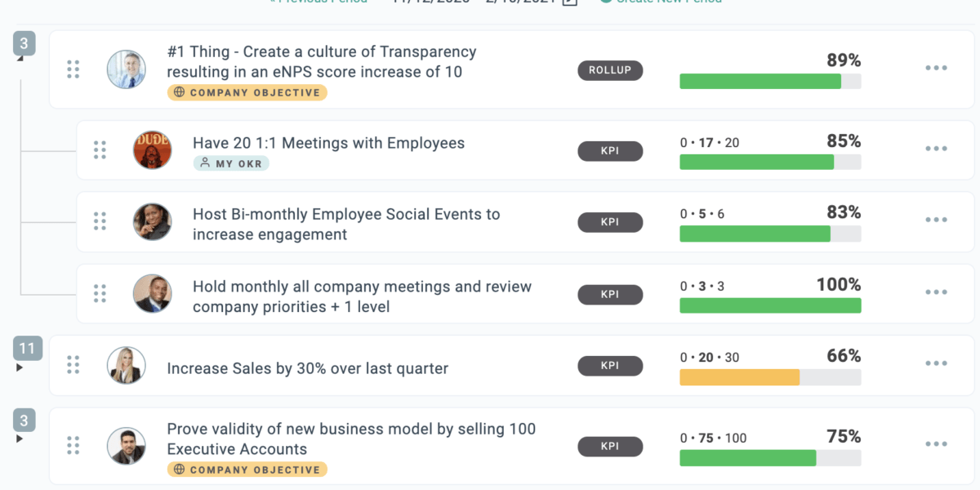
Task: Select the COMPANY OBJECTIVE tag
Action: [247, 92]
